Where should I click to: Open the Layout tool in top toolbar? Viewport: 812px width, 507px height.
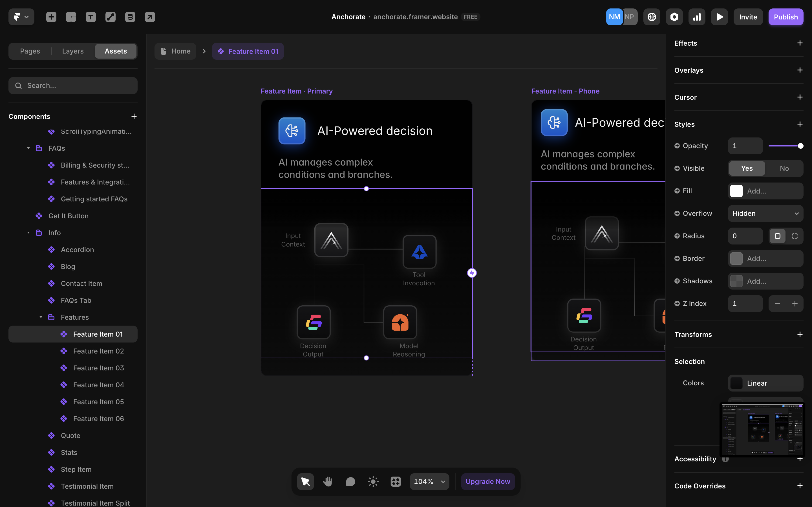point(71,17)
